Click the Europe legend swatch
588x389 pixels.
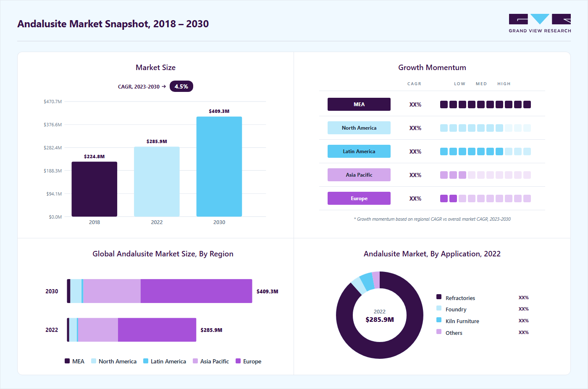(x=238, y=361)
